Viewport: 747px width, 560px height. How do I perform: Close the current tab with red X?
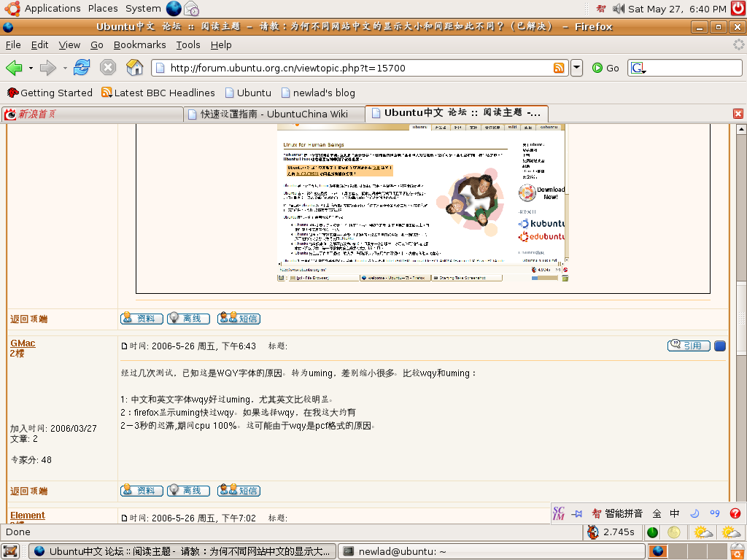coord(738,114)
